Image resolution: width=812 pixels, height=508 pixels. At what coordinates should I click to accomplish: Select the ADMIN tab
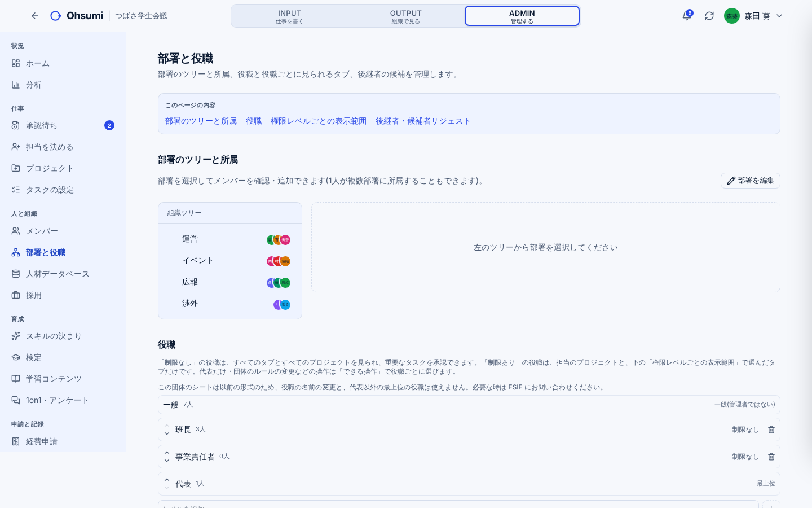[522, 16]
